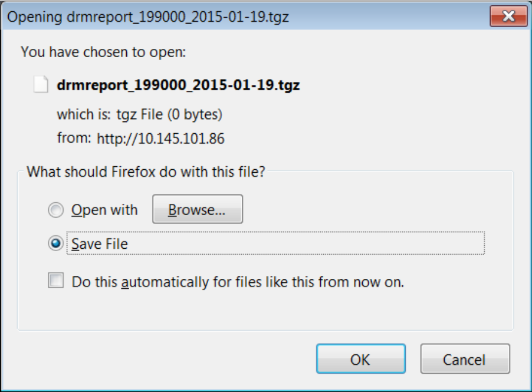532x392 pixels.
Task: Click the "What should Firefox do" group label
Action: [x=146, y=172]
